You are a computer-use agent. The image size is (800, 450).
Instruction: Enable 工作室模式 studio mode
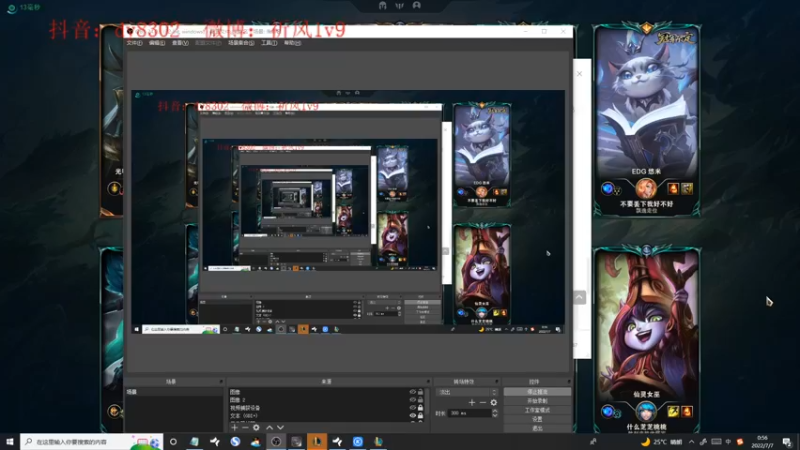coord(537,410)
